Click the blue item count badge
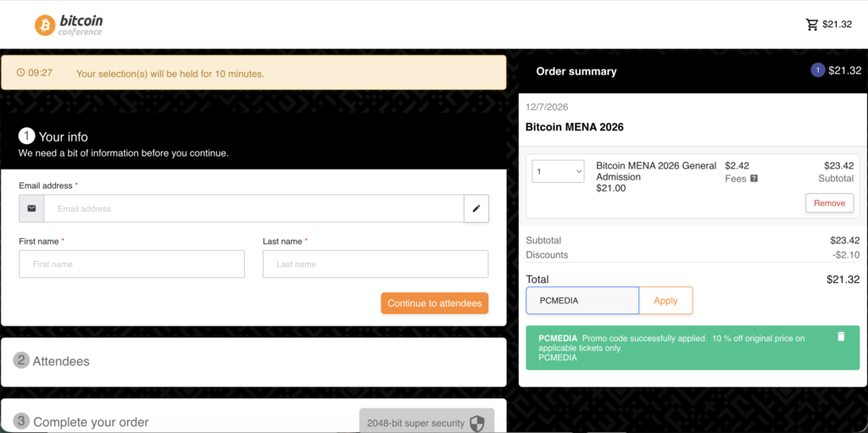The image size is (868, 433). [818, 70]
